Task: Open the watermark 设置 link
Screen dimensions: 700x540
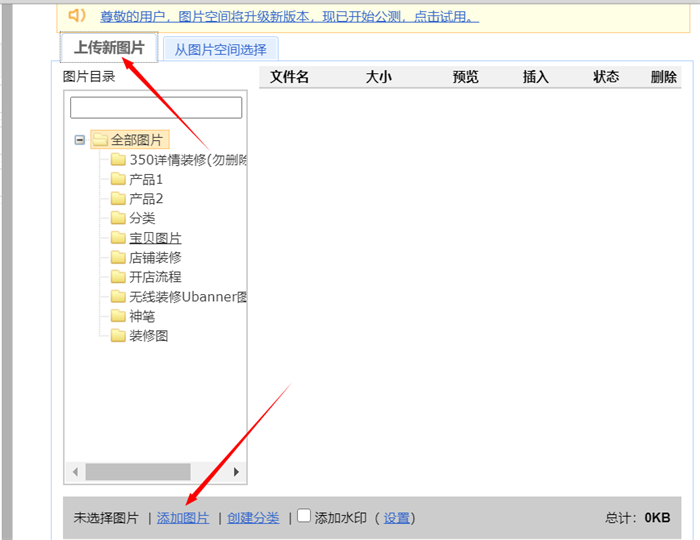Action: click(x=397, y=518)
